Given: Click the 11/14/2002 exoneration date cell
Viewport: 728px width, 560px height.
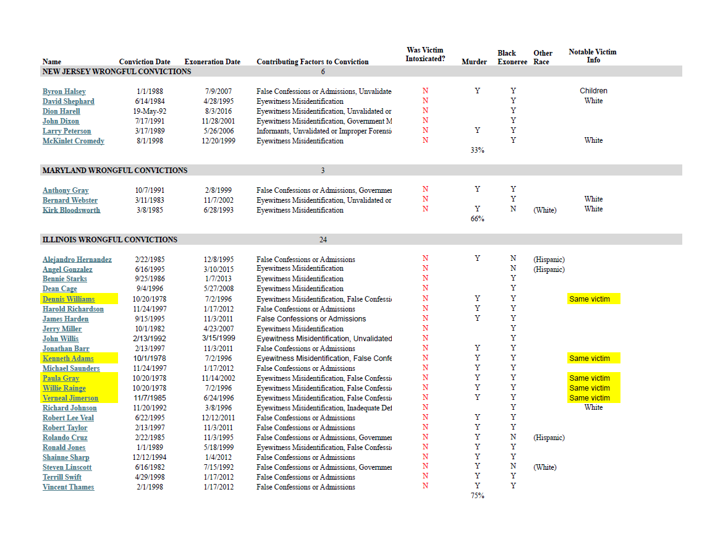Looking at the screenshot, I should (x=218, y=378).
